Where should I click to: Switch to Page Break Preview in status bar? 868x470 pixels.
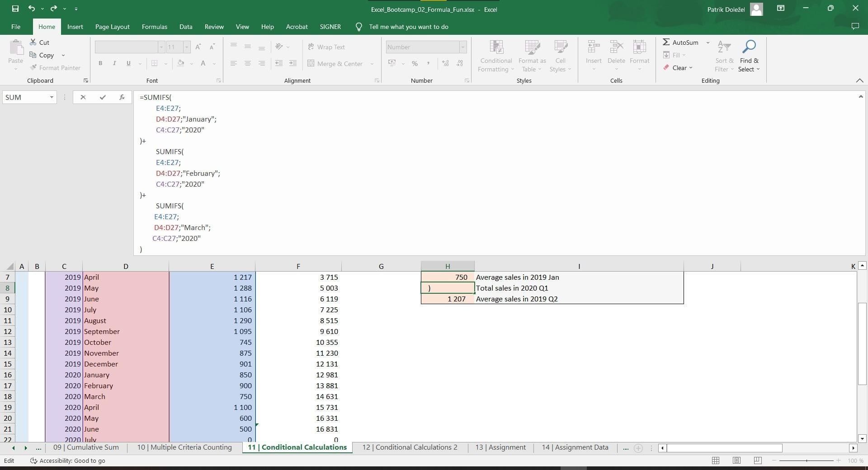click(x=758, y=461)
